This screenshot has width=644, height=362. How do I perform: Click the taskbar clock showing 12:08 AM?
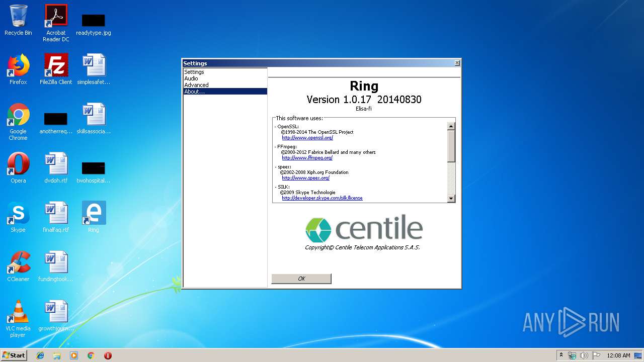(618, 355)
